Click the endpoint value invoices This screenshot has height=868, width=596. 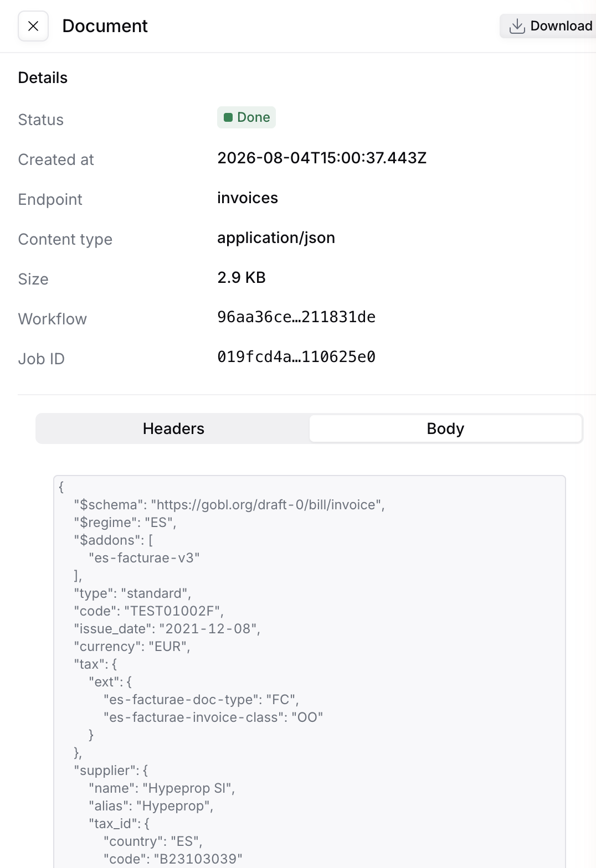pos(248,198)
